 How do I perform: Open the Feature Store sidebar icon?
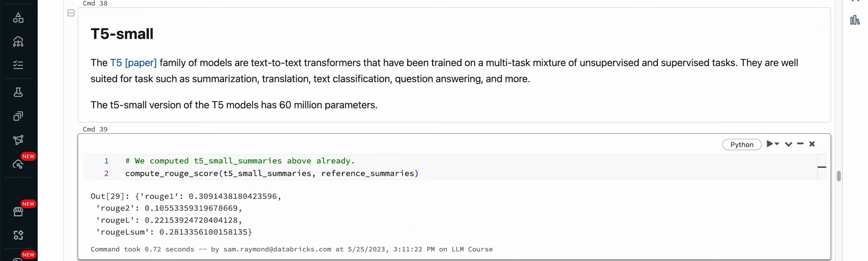coord(18,116)
